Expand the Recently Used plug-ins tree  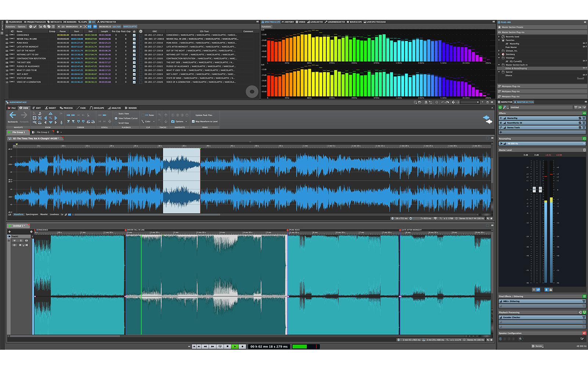point(499,37)
